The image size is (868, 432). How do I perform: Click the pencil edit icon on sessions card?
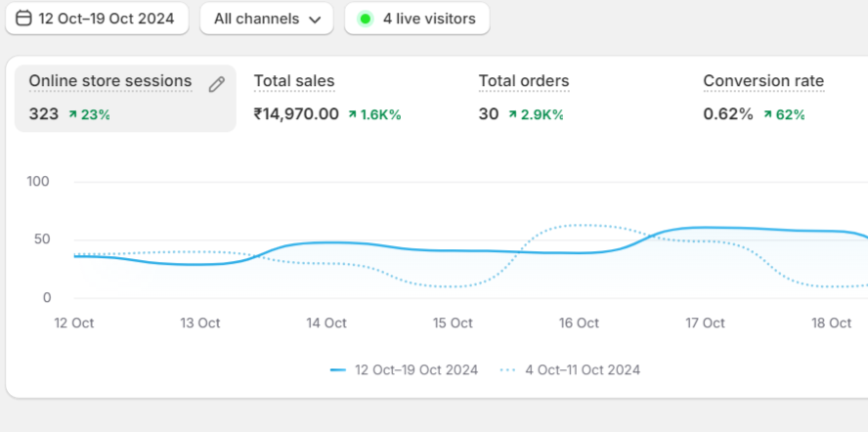coord(217,85)
